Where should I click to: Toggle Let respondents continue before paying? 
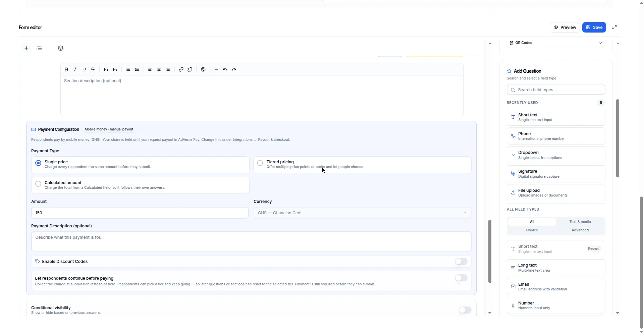tap(461, 278)
